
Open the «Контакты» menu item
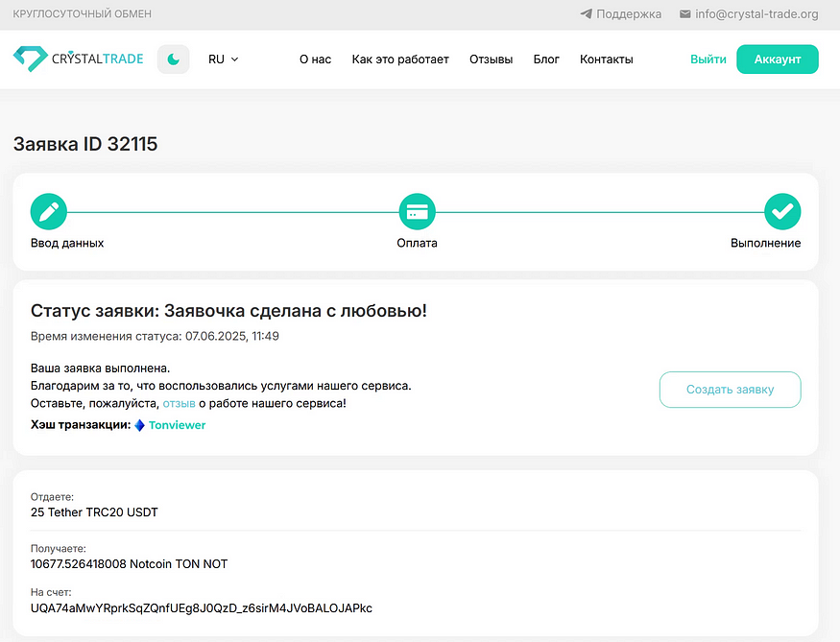[x=607, y=59]
